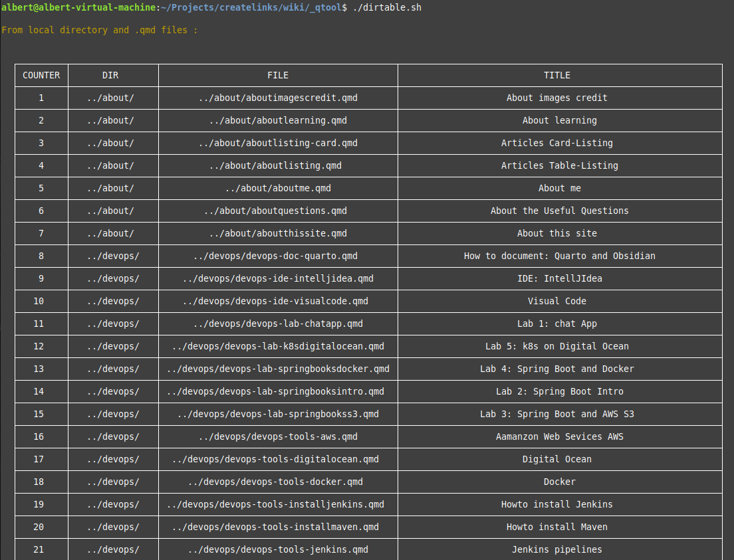
Task: Click counter cell 1
Action: (x=41, y=98)
